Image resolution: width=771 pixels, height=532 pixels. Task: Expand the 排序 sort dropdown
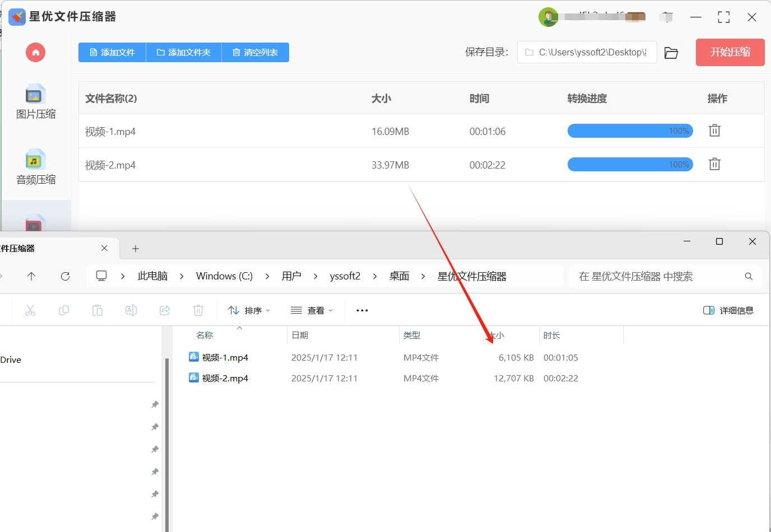(249, 310)
